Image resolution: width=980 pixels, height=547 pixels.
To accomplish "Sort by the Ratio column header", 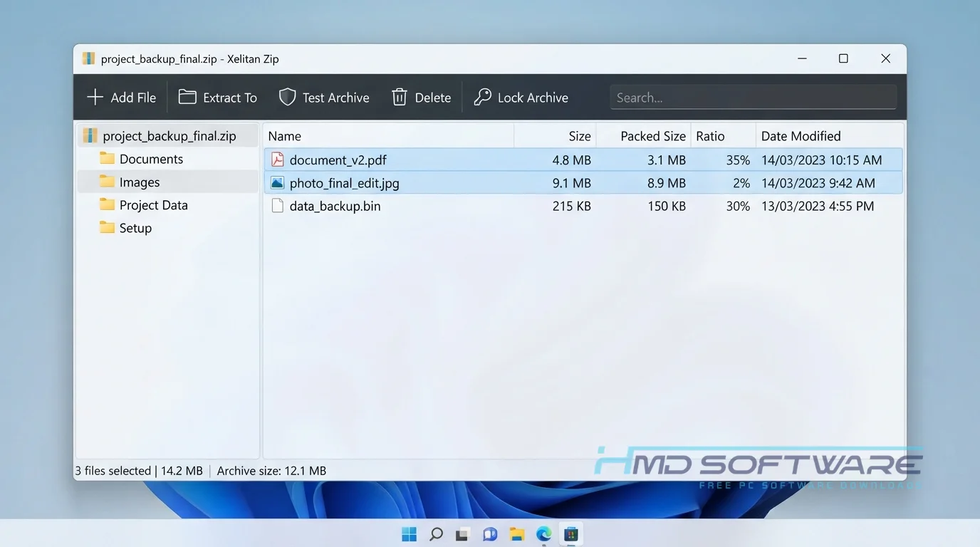I will pyautogui.click(x=723, y=136).
